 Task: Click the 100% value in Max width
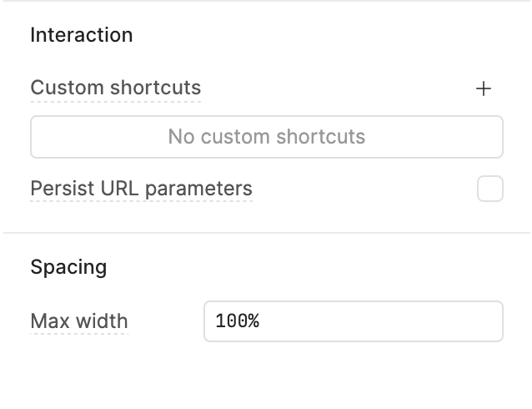(x=238, y=321)
